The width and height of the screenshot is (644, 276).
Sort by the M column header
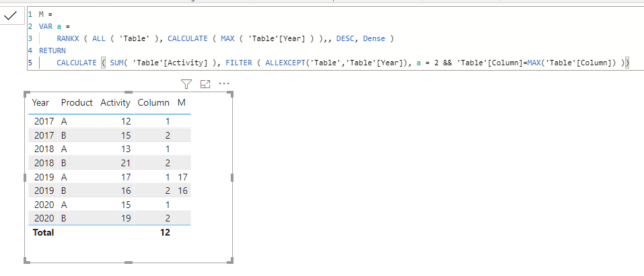[182, 103]
